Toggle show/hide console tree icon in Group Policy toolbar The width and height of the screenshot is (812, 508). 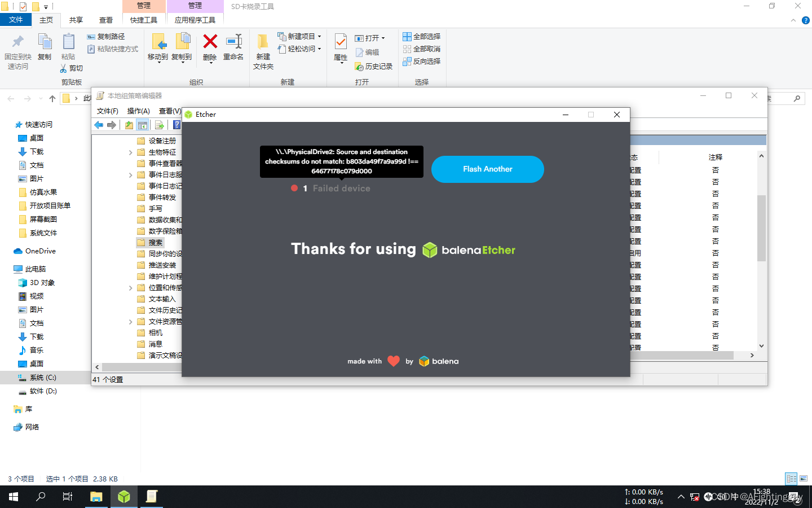click(x=143, y=125)
